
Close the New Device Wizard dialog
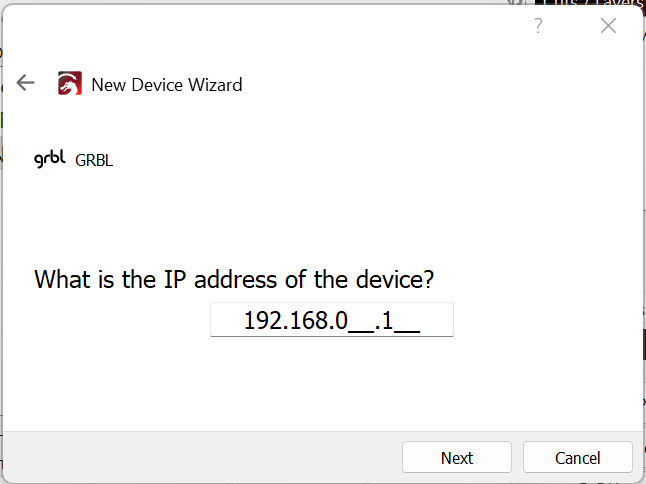[x=608, y=26]
